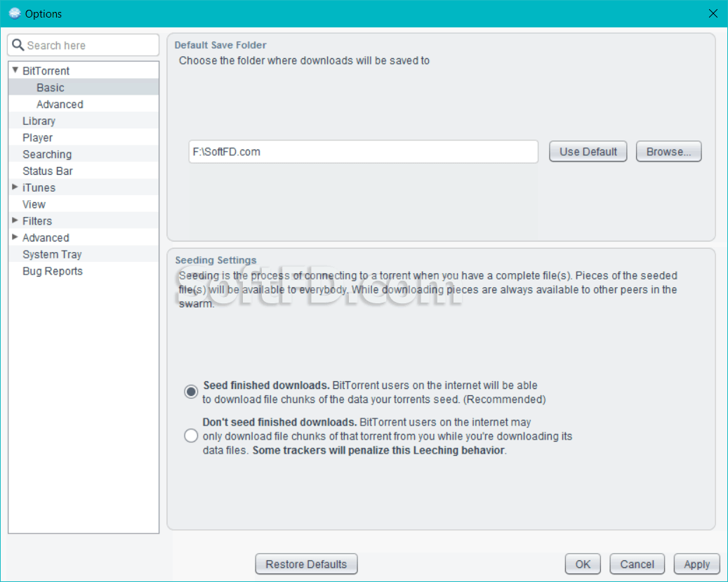Focus the Search here field
The width and height of the screenshot is (728, 582).
(84, 45)
